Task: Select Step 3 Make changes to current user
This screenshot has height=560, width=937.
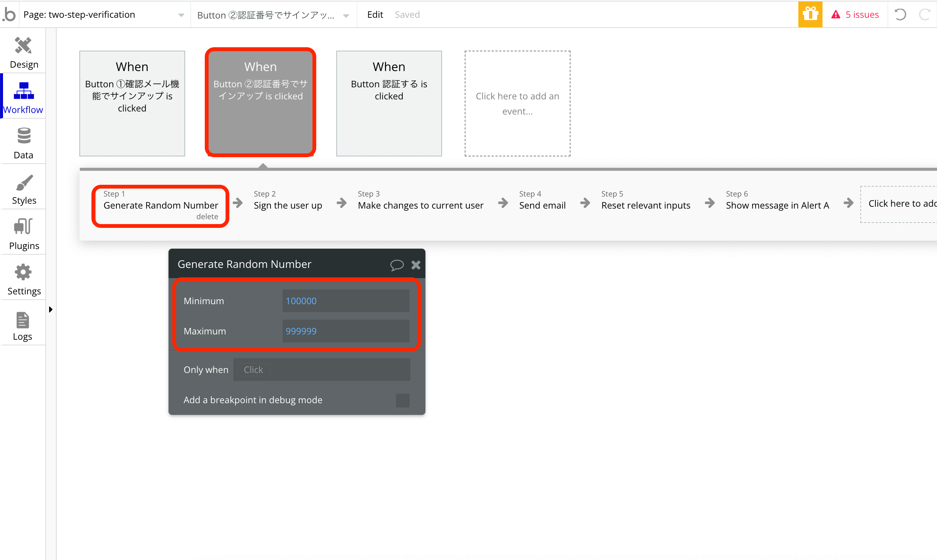Action: pyautogui.click(x=421, y=200)
